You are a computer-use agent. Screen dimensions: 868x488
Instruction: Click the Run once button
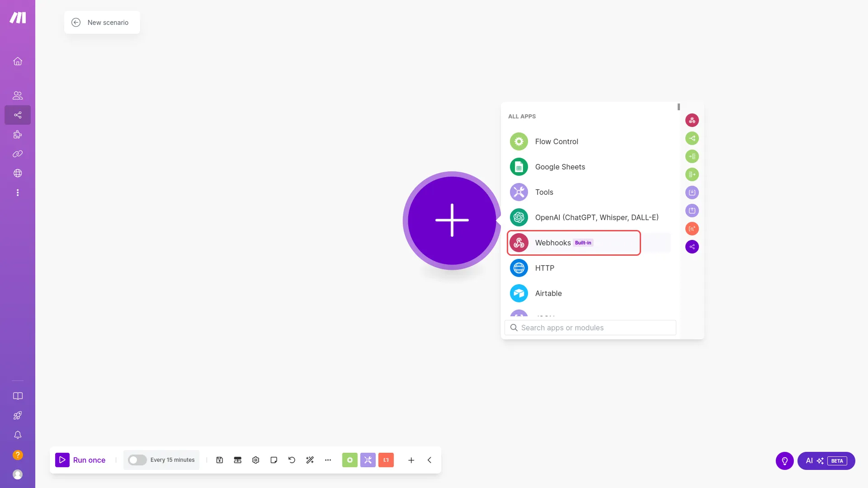81,460
